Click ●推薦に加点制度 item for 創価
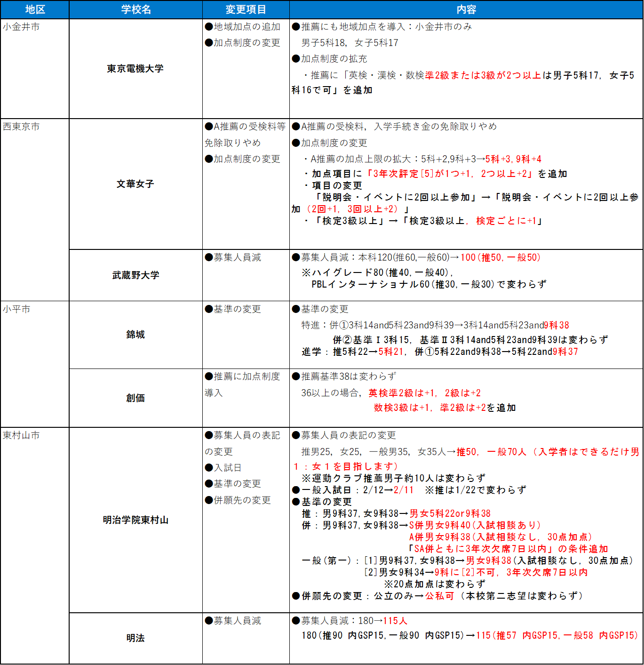 (243, 377)
